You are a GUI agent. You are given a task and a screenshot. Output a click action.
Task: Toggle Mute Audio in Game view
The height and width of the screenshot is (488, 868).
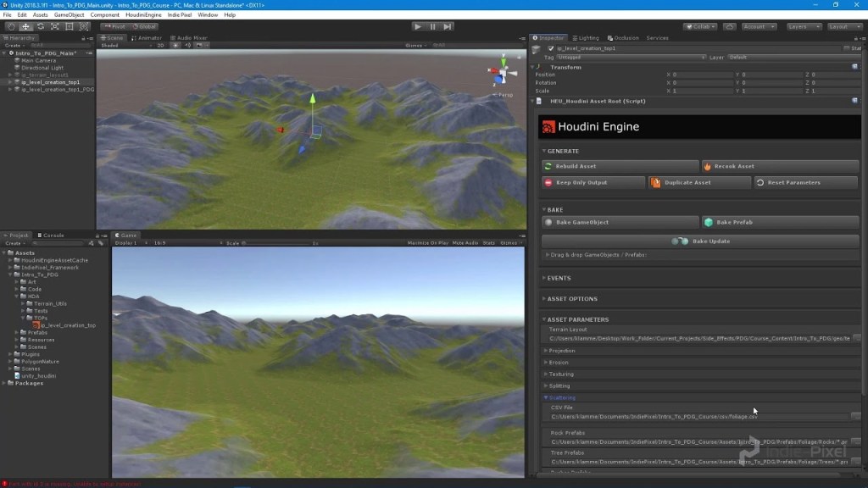465,243
